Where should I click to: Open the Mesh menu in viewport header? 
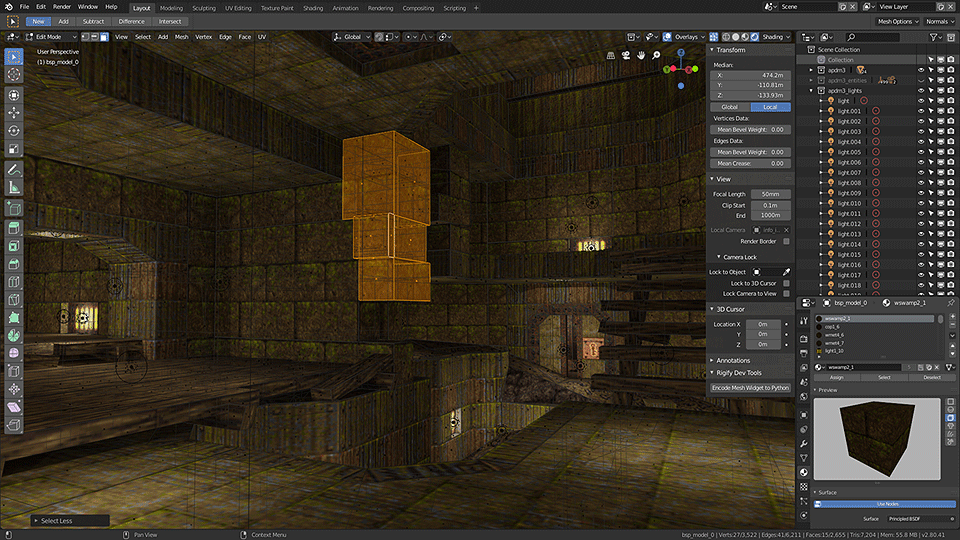(x=182, y=37)
